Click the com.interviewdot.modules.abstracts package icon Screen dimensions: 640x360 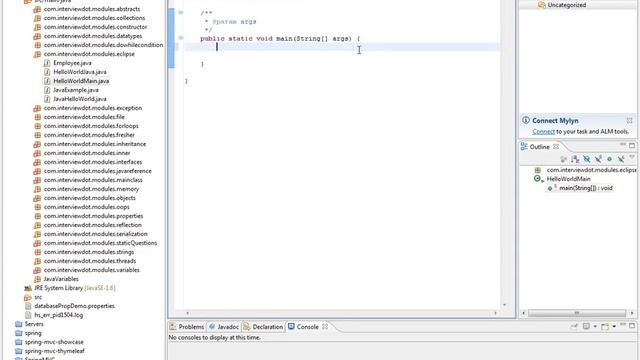coord(37,9)
